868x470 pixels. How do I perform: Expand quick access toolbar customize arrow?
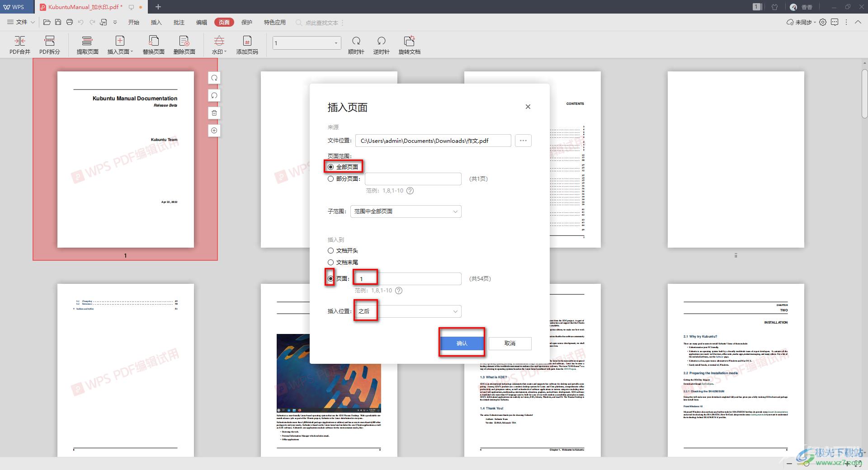pos(115,22)
